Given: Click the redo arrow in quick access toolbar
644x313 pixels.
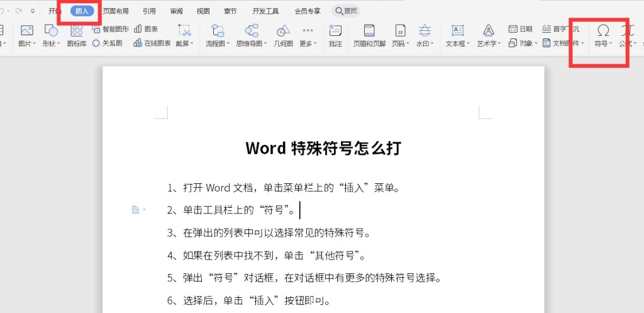Looking at the screenshot, I should tap(18, 11).
